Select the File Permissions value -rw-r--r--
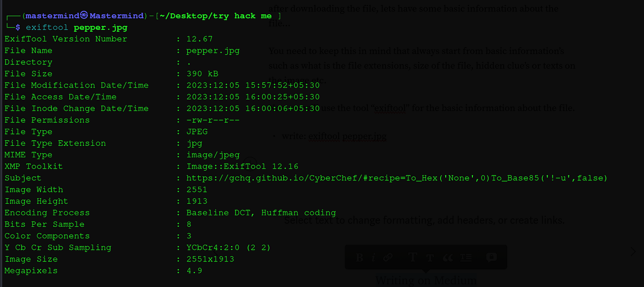The image size is (644, 287). 213,120
